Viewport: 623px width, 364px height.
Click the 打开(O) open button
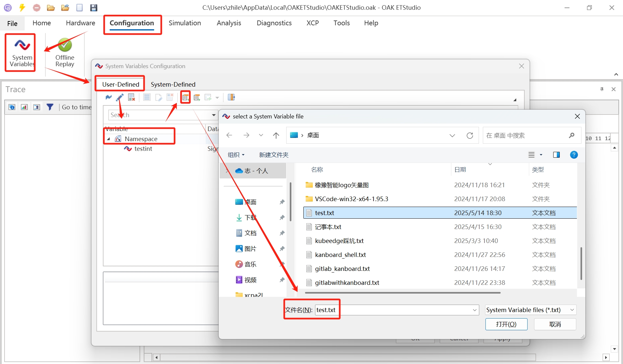506,324
